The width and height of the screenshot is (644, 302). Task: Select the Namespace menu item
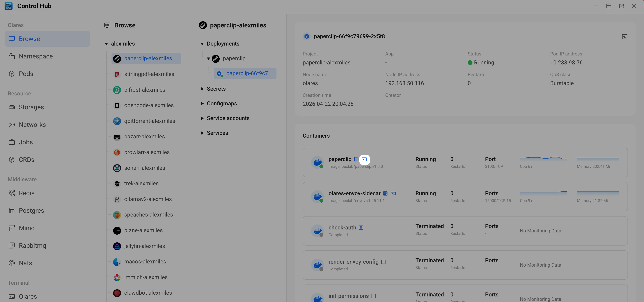click(36, 56)
